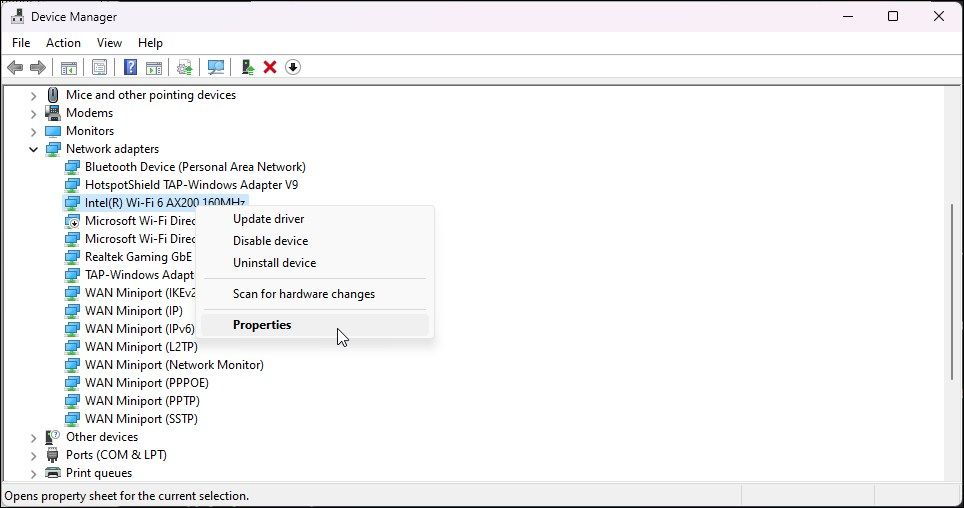The image size is (964, 508).
Task: Select WAN Miniport (PPPOE)
Action: click(147, 383)
